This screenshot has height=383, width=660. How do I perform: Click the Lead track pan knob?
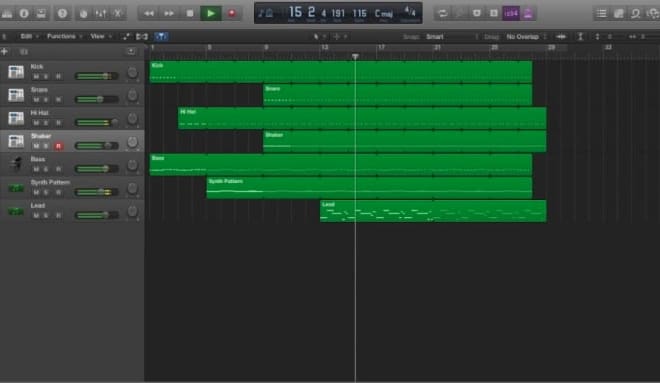pyautogui.click(x=132, y=211)
